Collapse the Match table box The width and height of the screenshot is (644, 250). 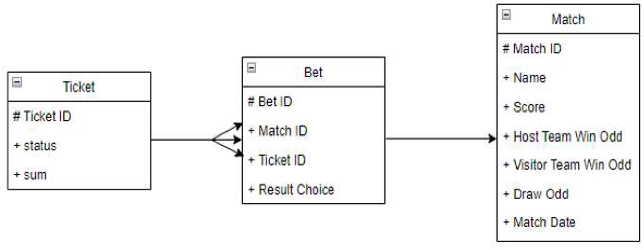pos(506,14)
